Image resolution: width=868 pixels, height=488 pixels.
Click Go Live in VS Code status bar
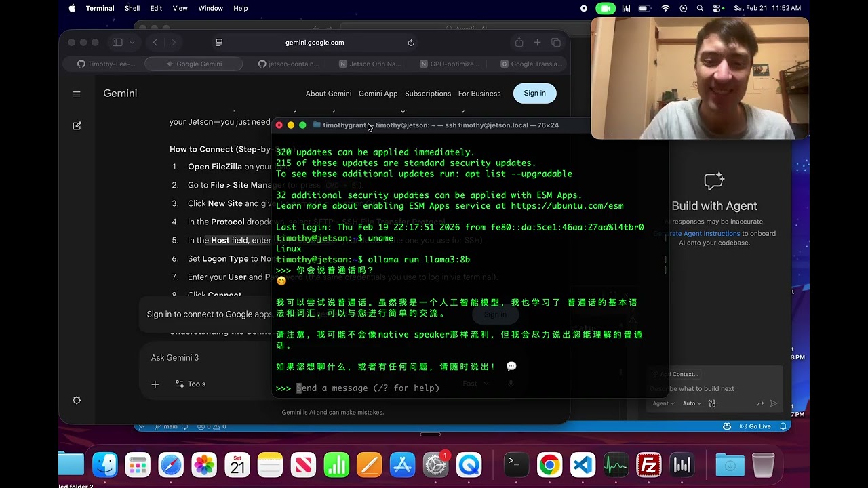[755, 426]
